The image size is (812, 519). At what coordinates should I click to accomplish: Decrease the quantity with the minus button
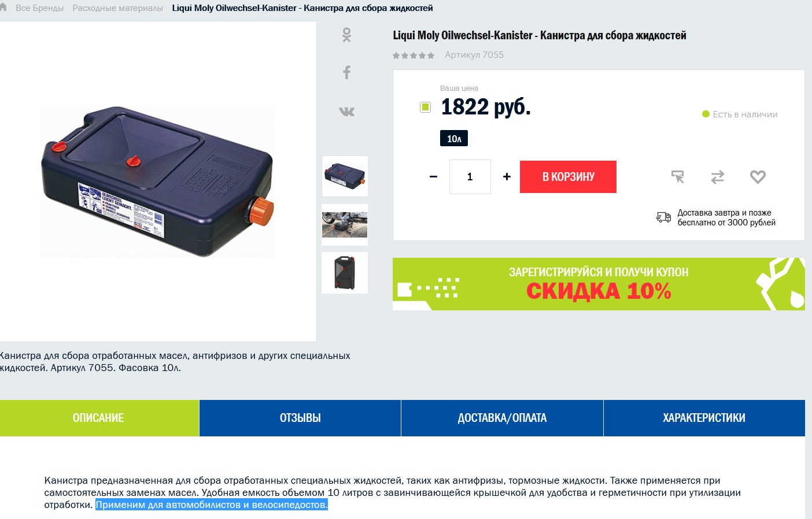(433, 177)
